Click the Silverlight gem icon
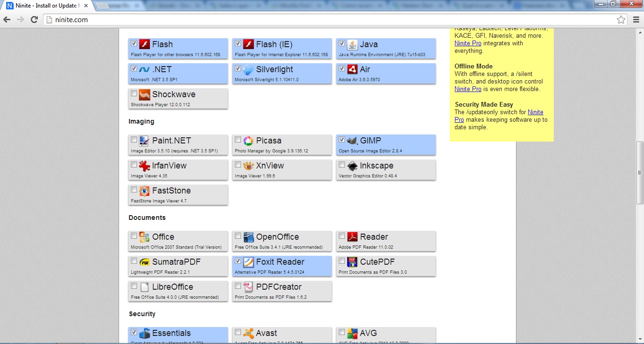Viewport: 644px width, 344px height. (249, 69)
